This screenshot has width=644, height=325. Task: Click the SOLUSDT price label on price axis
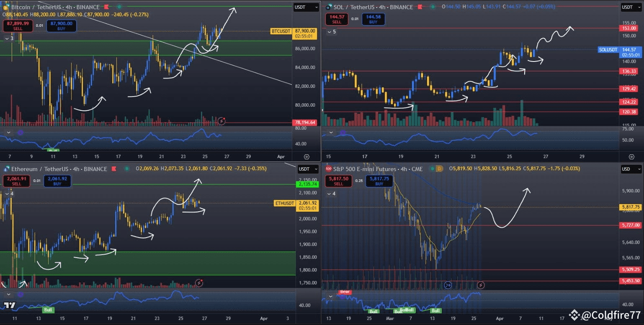click(x=608, y=50)
